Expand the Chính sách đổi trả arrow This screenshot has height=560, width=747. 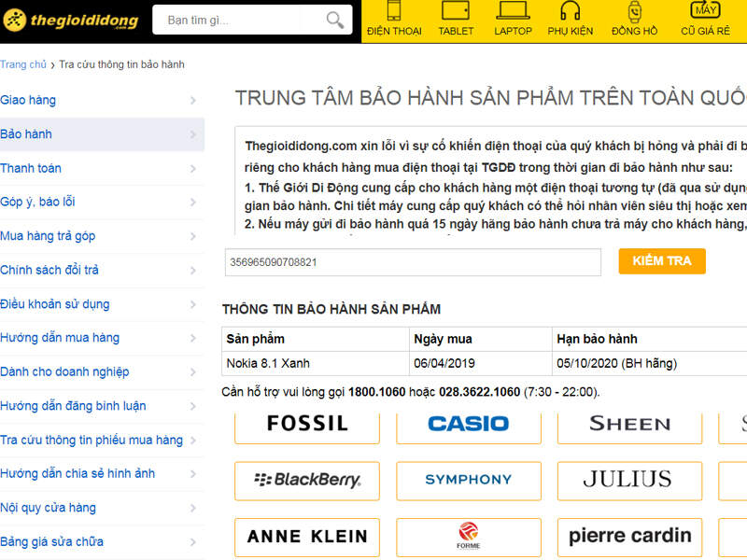coord(192,271)
